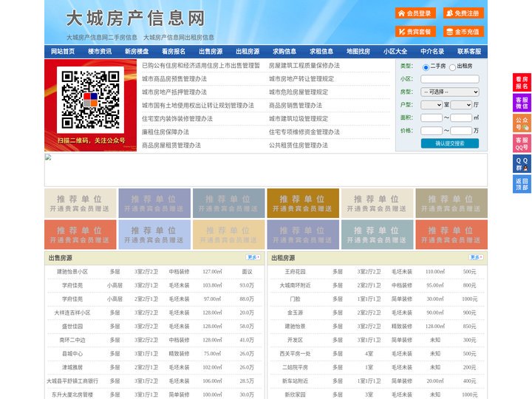Open 西关平房一处 rental listing

(x=295, y=354)
